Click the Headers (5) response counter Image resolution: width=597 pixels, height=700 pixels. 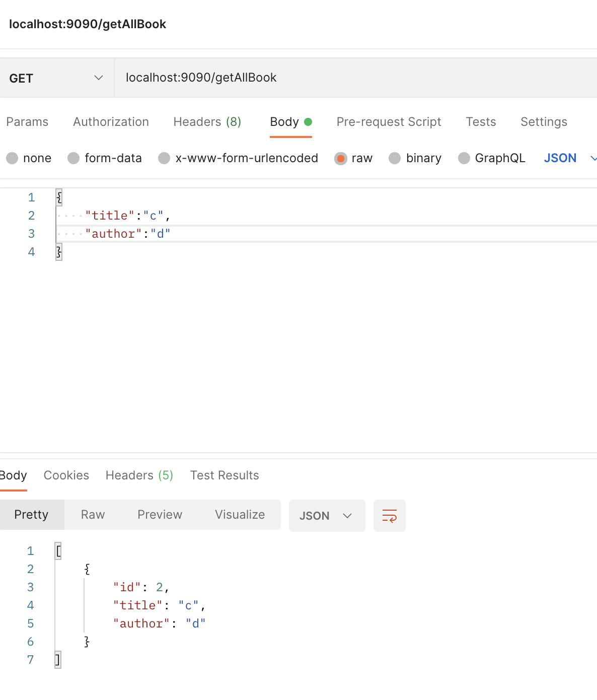166,475
